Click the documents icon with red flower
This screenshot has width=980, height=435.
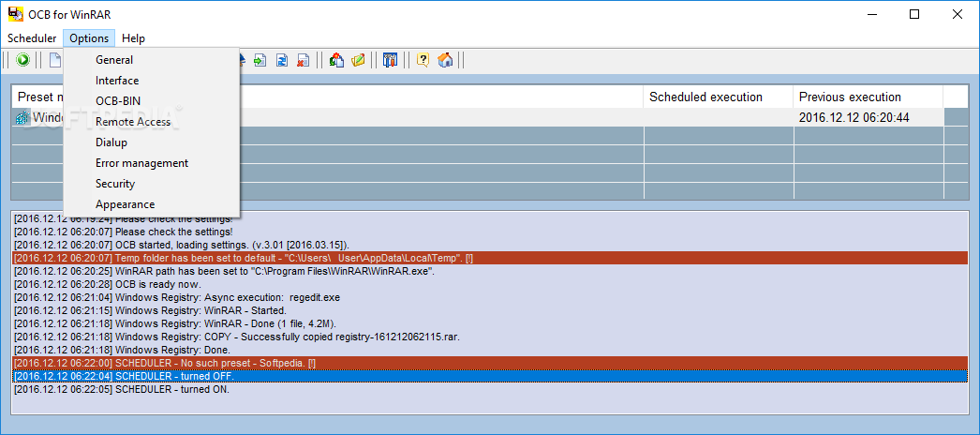pos(336,60)
